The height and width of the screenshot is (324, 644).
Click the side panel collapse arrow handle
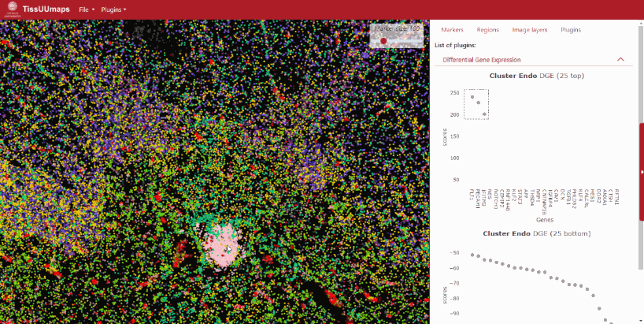point(641,171)
